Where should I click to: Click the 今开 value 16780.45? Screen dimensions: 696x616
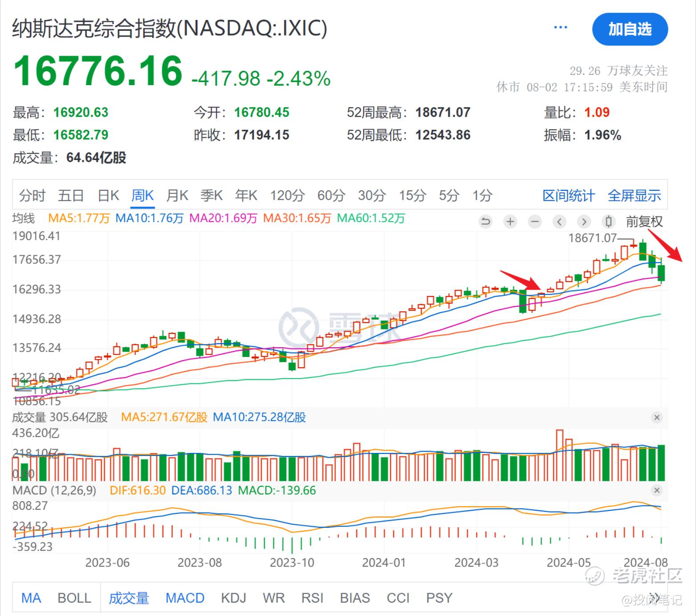[x=262, y=112]
